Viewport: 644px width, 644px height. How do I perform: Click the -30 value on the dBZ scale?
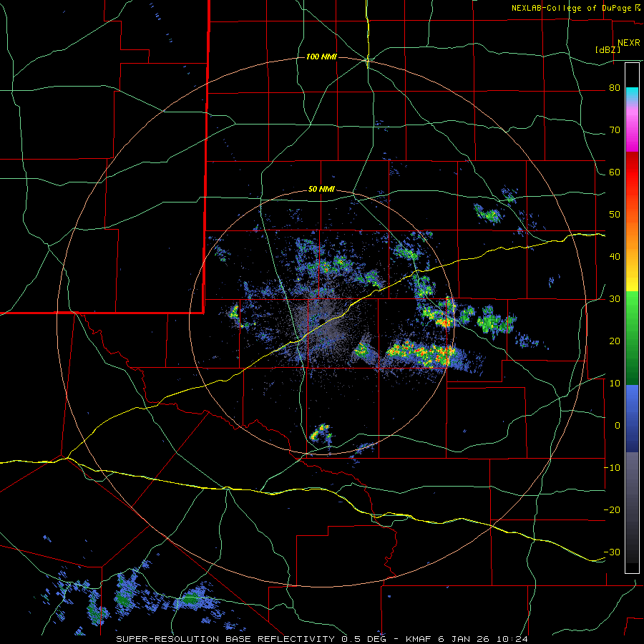point(612,552)
